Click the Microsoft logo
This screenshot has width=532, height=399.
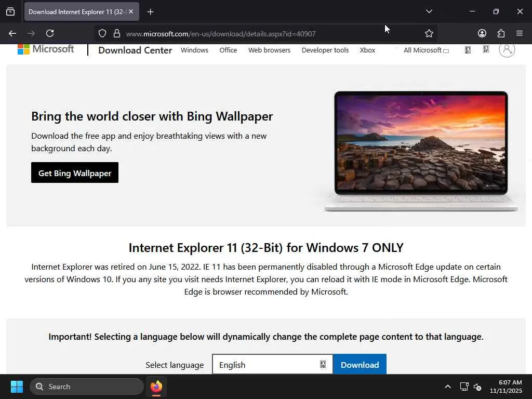tap(46, 49)
